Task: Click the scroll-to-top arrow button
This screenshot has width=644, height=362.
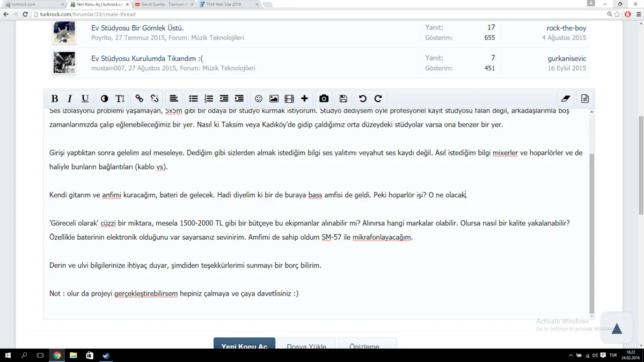Action: click(617, 328)
